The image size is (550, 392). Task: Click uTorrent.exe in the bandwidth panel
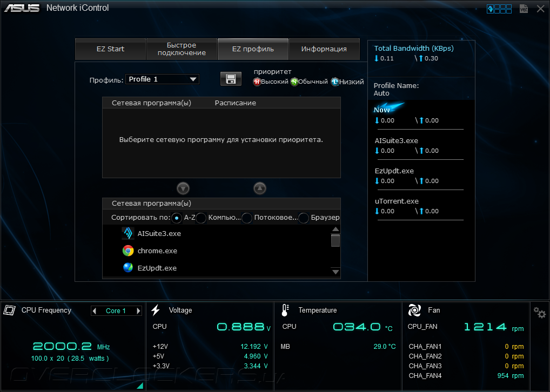(397, 201)
